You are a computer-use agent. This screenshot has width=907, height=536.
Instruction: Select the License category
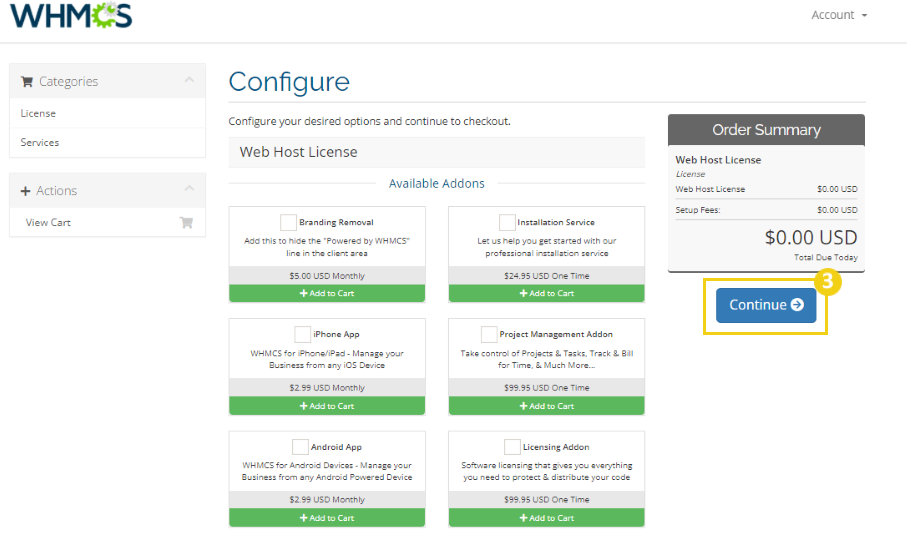107,113
